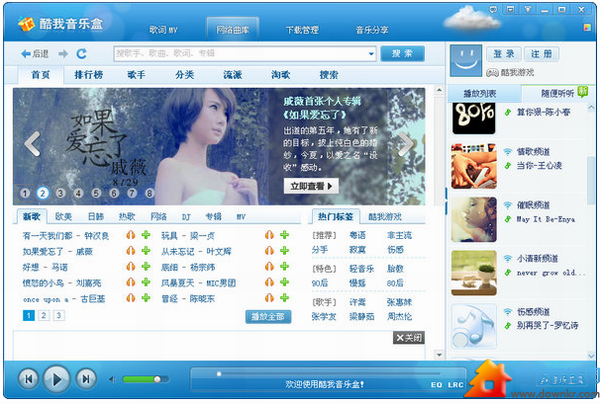The height and width of the screenshot is (404, 600).
Task: Add 曾经 - 陈晓东 with plus icon
Action: pos(284,298)
